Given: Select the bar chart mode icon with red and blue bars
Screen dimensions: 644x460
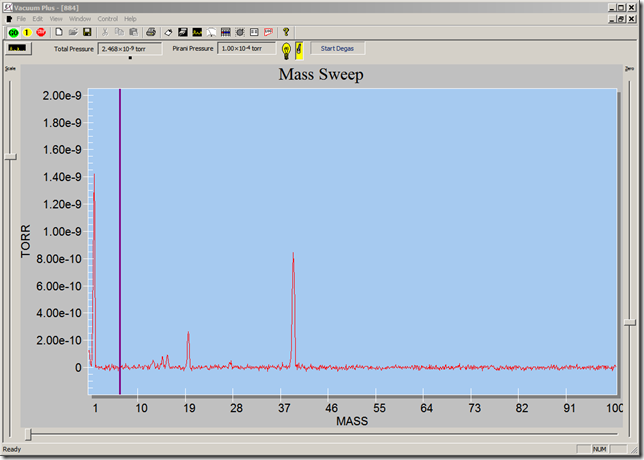Looking at the screenshot, I should (225, 32).
